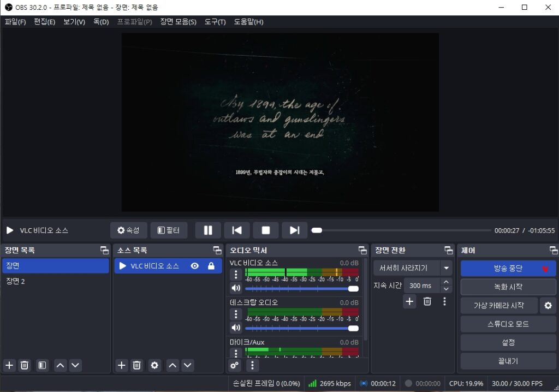Restart media from previous track button
The height and width of the screenshot is (392, 559).
pyautogui.click(x=237, y=230)
